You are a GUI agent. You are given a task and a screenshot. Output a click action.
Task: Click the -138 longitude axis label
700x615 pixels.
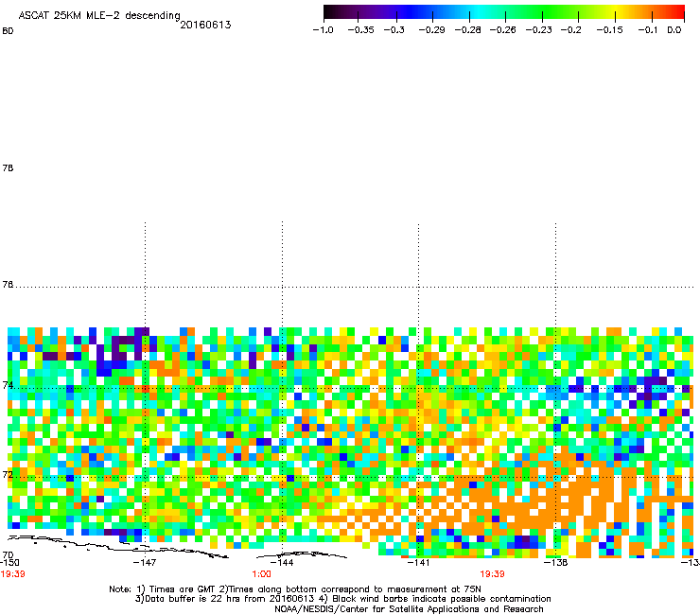pos(556,563)
